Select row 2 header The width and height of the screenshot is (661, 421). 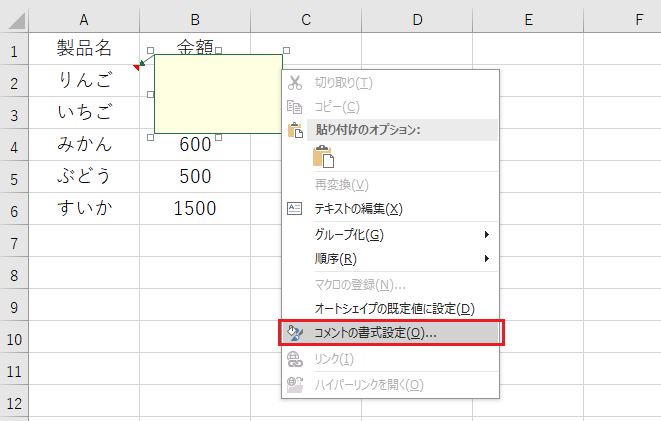click(x=14, y=81)
